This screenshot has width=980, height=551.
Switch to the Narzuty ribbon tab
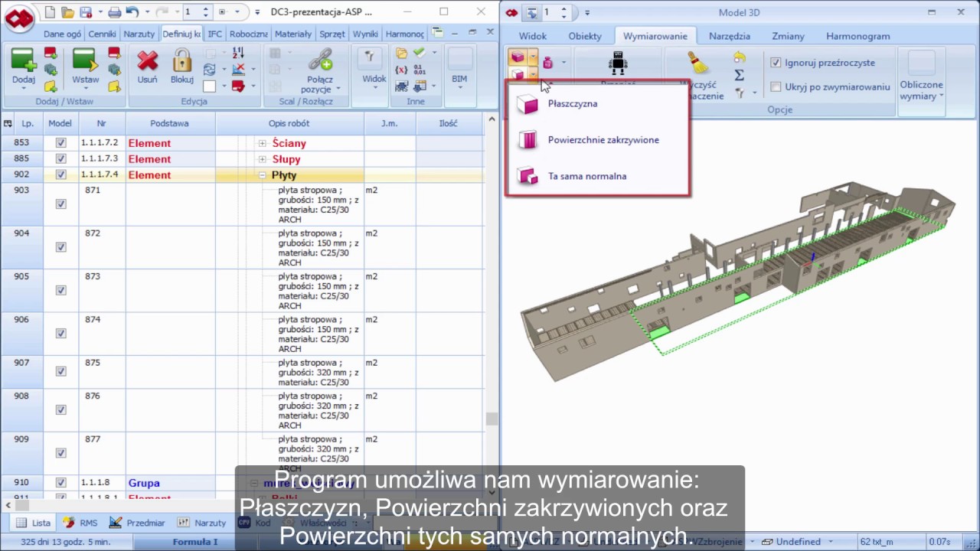pyautogui.click(x=139, y=34)
